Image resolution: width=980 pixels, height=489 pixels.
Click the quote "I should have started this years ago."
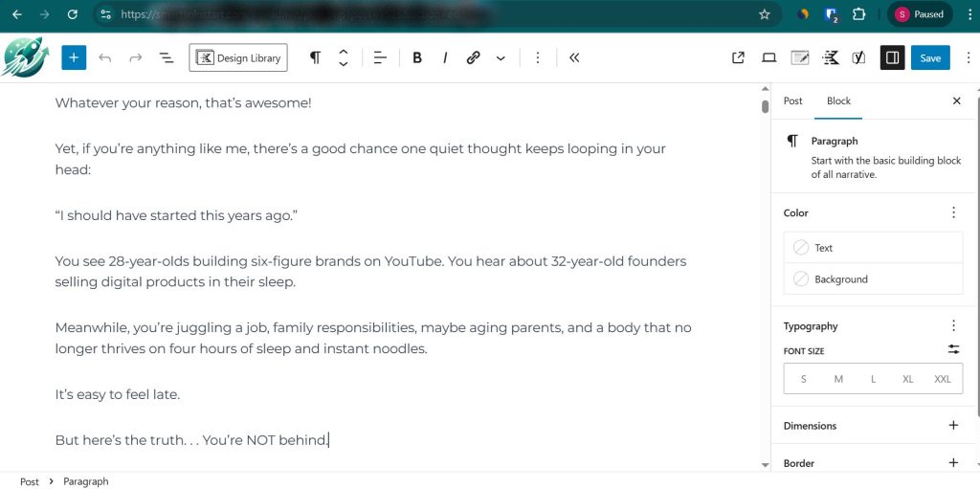point(176,215)
